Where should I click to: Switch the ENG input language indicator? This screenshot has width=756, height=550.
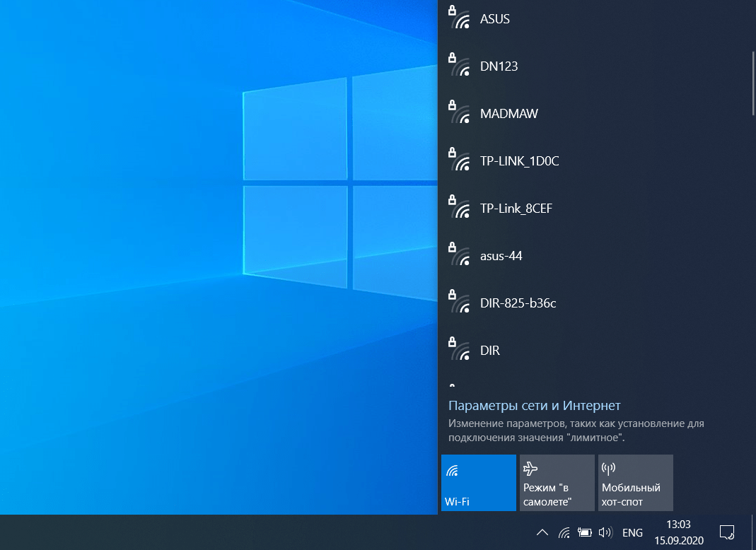(x=632, y=532)
